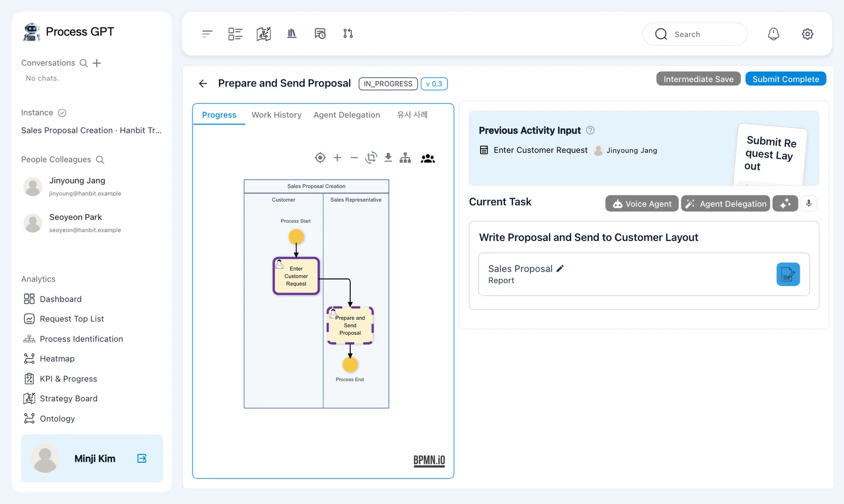Image resolution: width=844 pixels, height=504 pixels.
Task: Log out with icon beside Minji Kim
Action: click(142, 458)
